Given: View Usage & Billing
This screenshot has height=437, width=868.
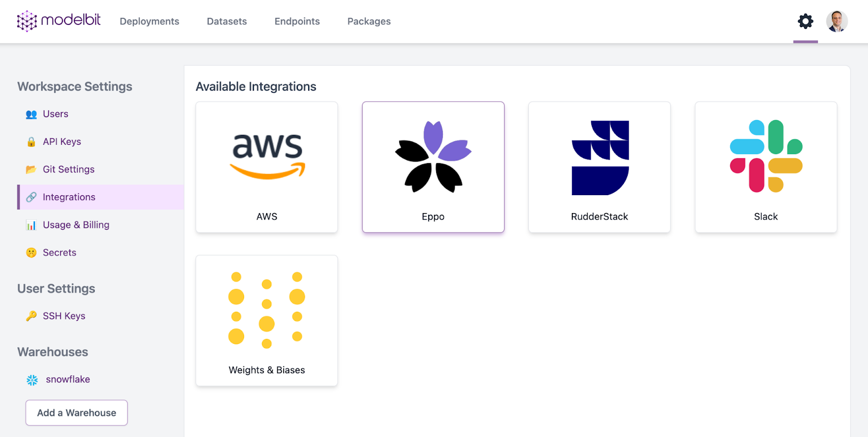Looking at the screenshot, I should pyautogui.click(x=76, y=224).
